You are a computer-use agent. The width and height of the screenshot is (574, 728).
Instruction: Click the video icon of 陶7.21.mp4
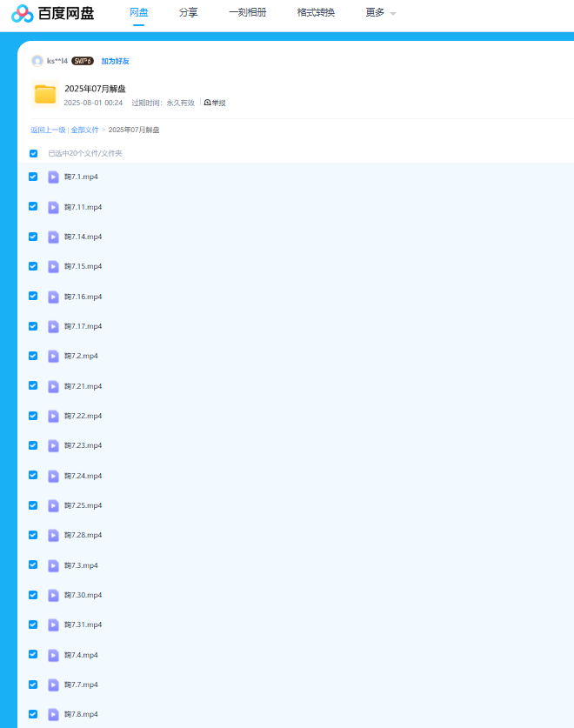[x=54, y=386]
